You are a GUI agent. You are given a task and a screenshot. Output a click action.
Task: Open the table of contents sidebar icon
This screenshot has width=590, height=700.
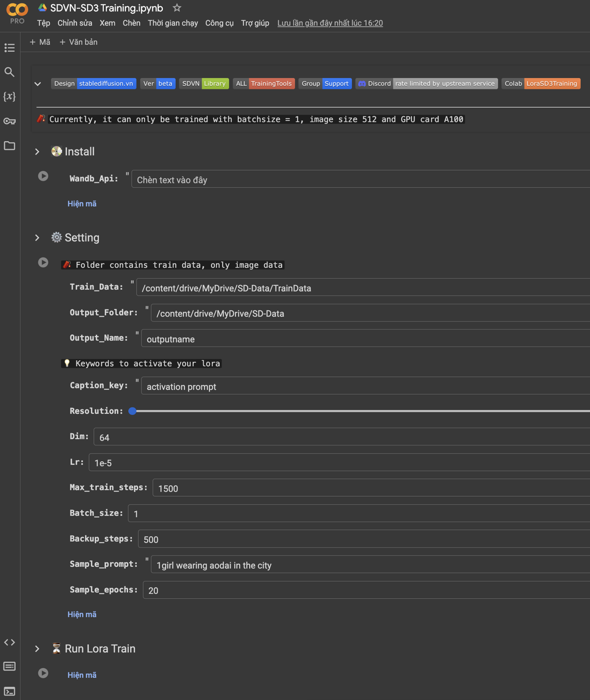tap(9, 48)
